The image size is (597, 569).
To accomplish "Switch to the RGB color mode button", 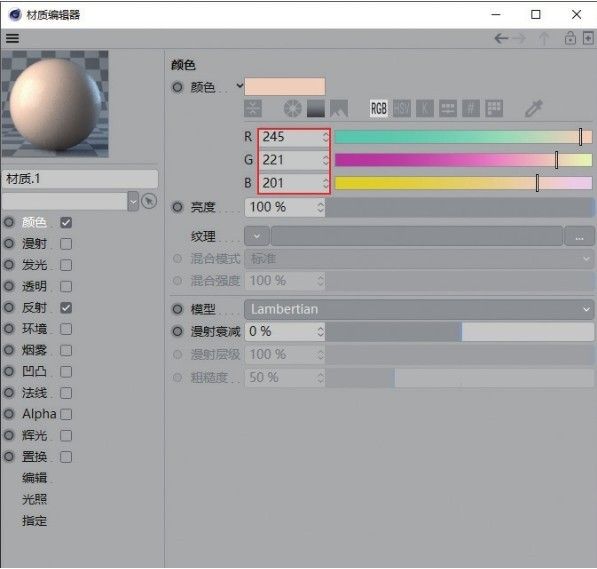I will pyautogui.click(x=379, y=109).
